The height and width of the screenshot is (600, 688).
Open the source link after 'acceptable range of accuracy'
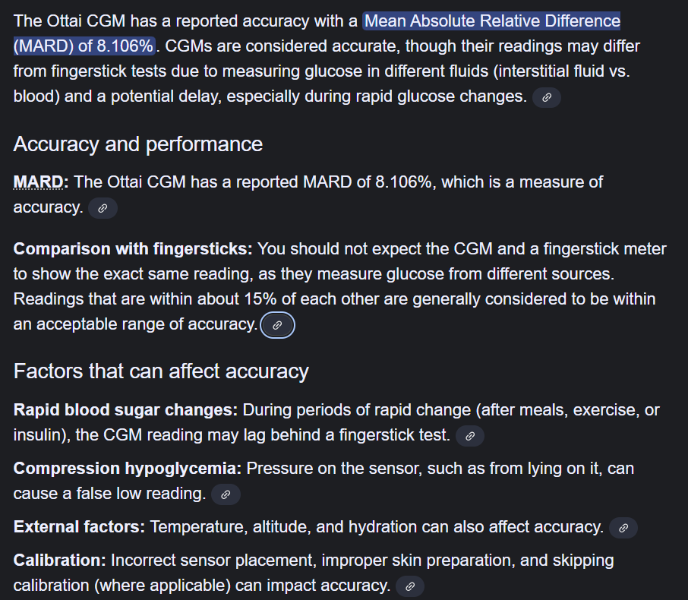pos(277,325)
